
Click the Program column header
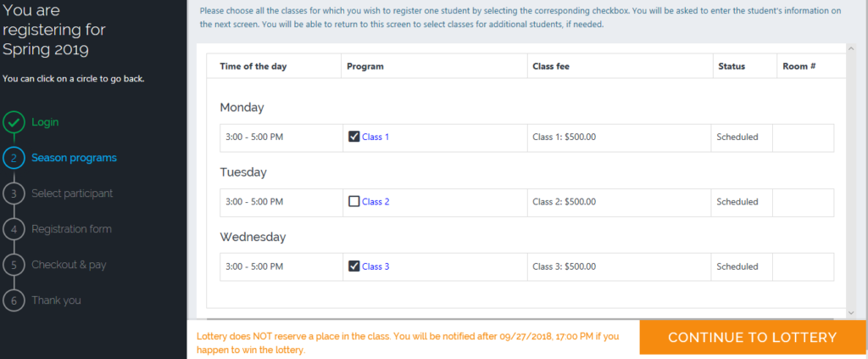point(365,66)
